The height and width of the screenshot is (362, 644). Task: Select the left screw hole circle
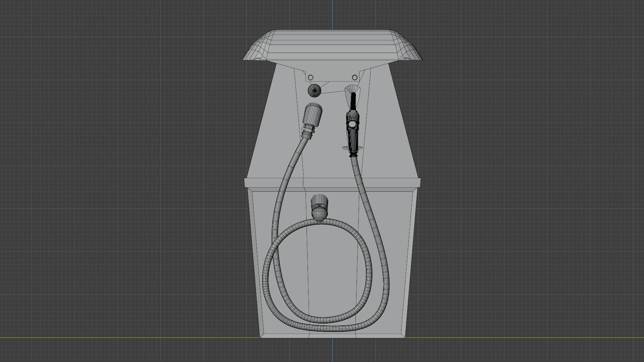pos(310,78)
